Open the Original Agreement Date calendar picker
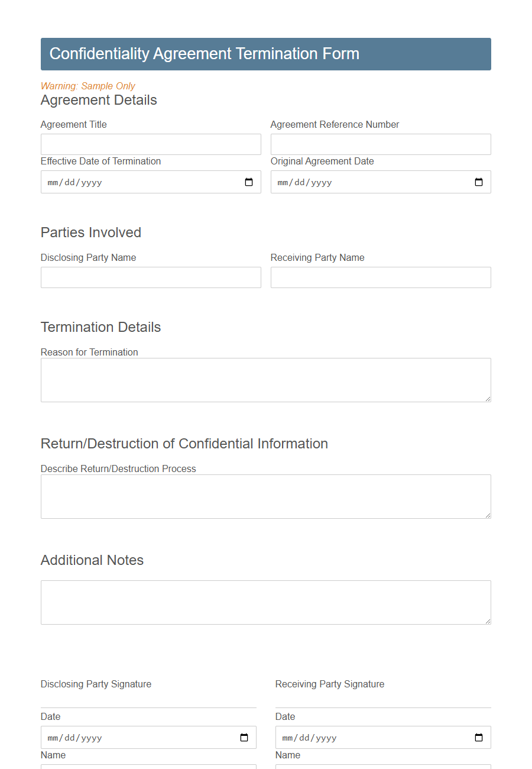 (478, 182)
